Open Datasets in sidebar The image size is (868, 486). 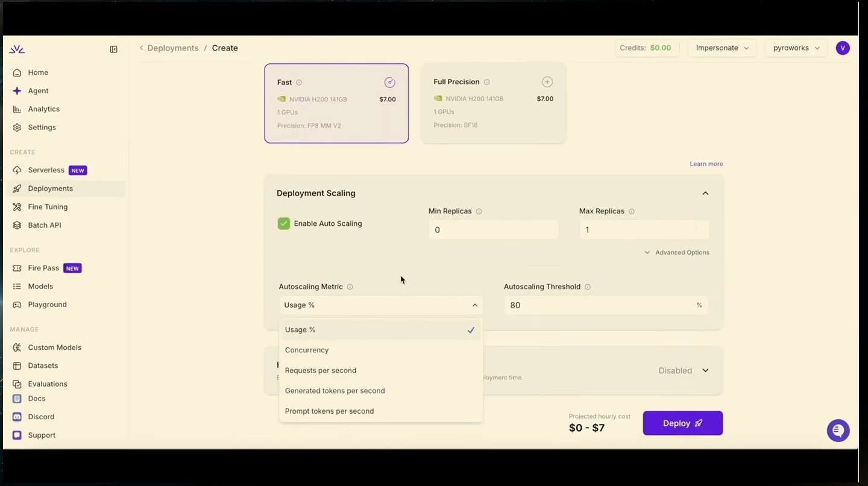43,366
